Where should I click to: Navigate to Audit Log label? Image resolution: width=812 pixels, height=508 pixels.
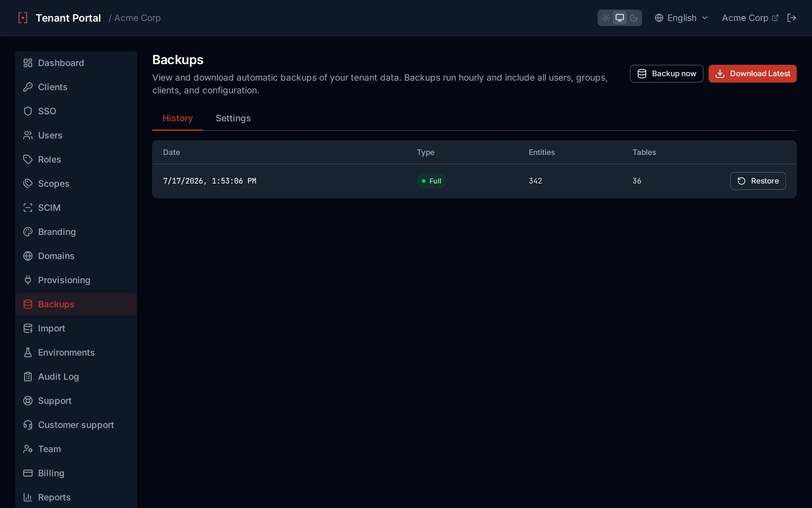[58, 377]
